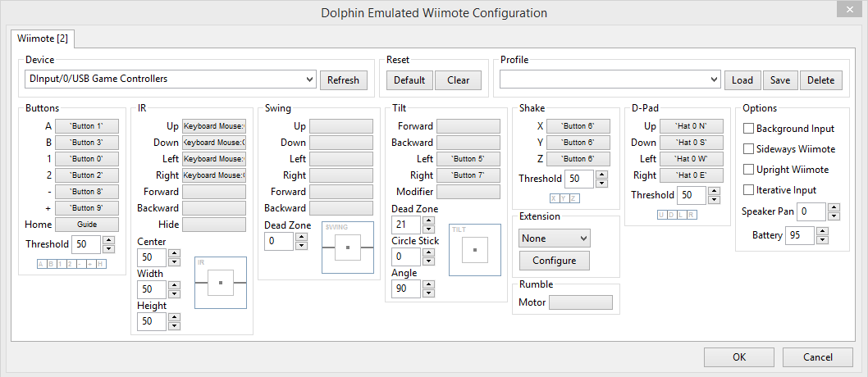Change Tilt Left mapped to Button 5

pos(468,159)
